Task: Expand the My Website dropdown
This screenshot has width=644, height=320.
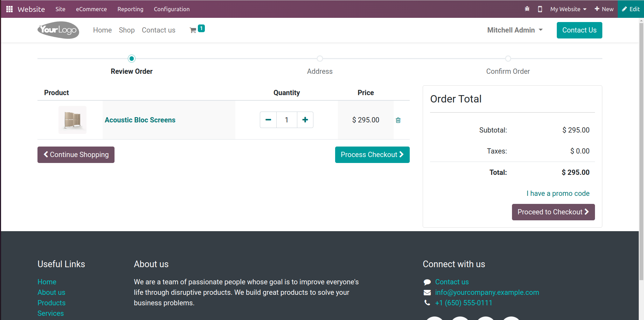Action: (568, 9)
